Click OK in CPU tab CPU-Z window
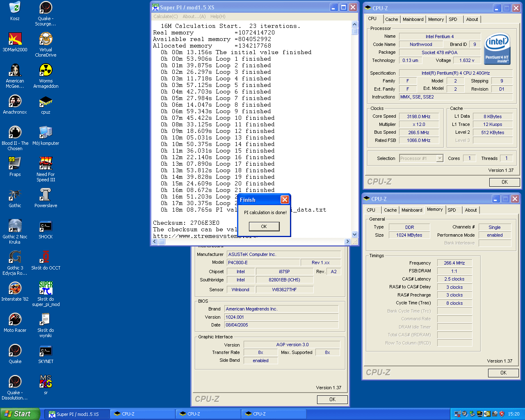 coord(504,182)
